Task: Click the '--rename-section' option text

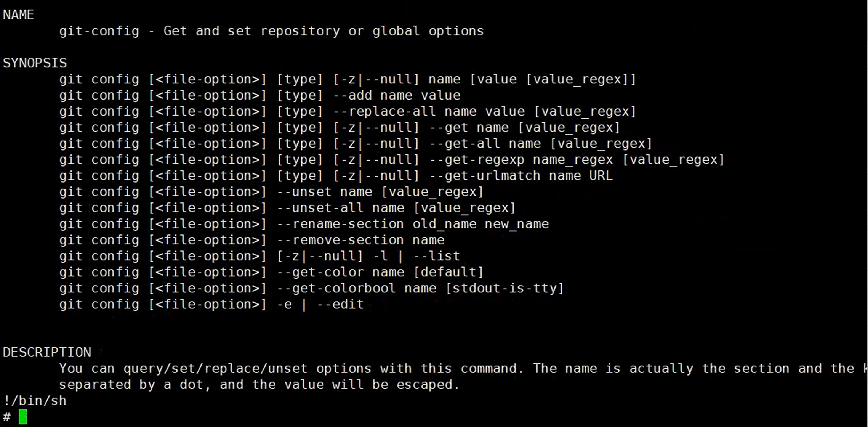Action: tap(340, 224)
